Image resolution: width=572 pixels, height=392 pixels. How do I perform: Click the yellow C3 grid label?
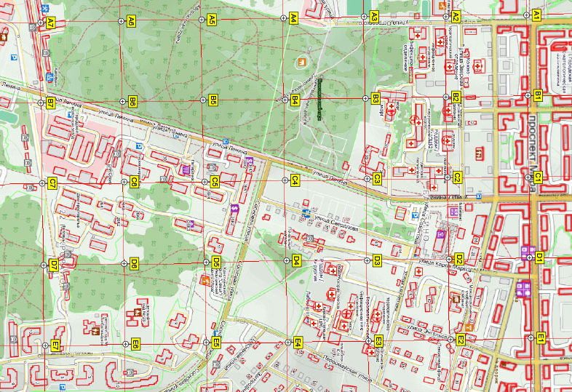click(377, 178)
